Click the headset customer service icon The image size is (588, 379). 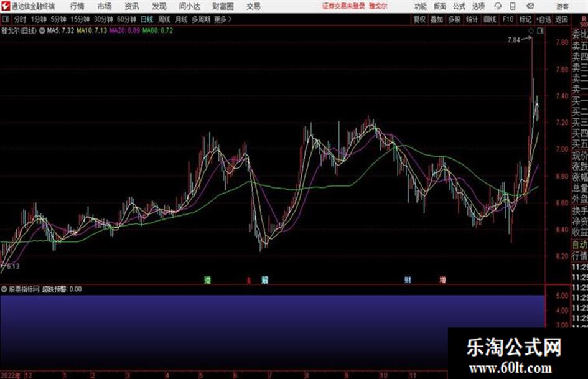click(x=498, y=6)
